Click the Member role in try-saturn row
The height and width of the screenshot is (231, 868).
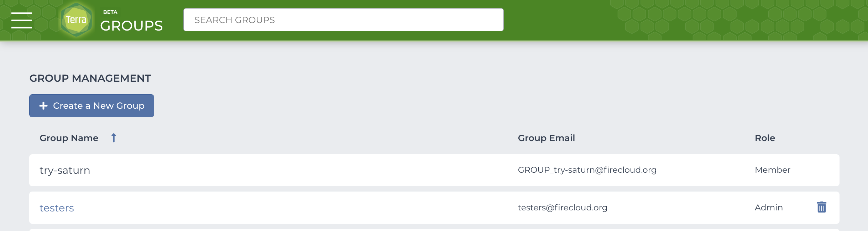773,170
